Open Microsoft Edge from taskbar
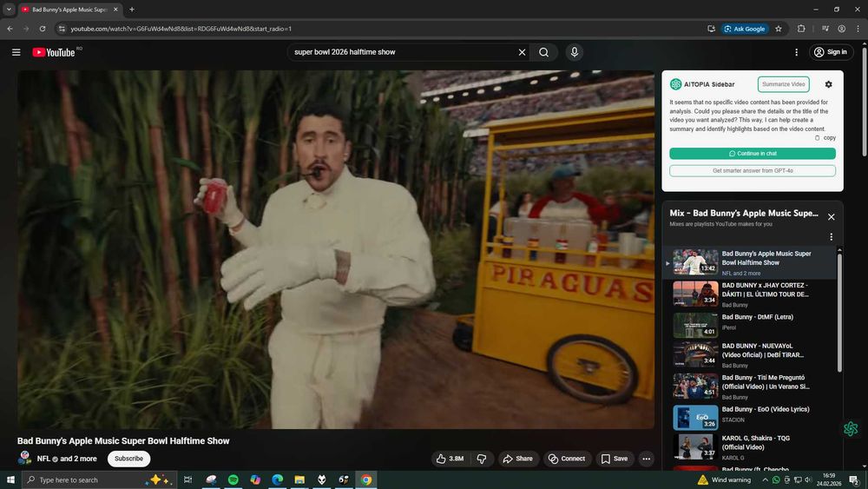This screenshot has height=489, width=868. pyautogui.click(x=278, y=479)
